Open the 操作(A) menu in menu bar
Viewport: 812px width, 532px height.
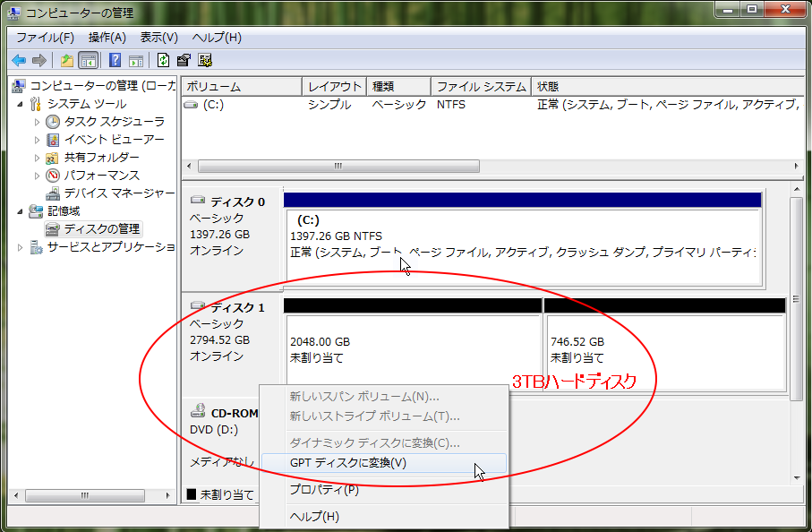pyautogui.click(x=107, y=38)
